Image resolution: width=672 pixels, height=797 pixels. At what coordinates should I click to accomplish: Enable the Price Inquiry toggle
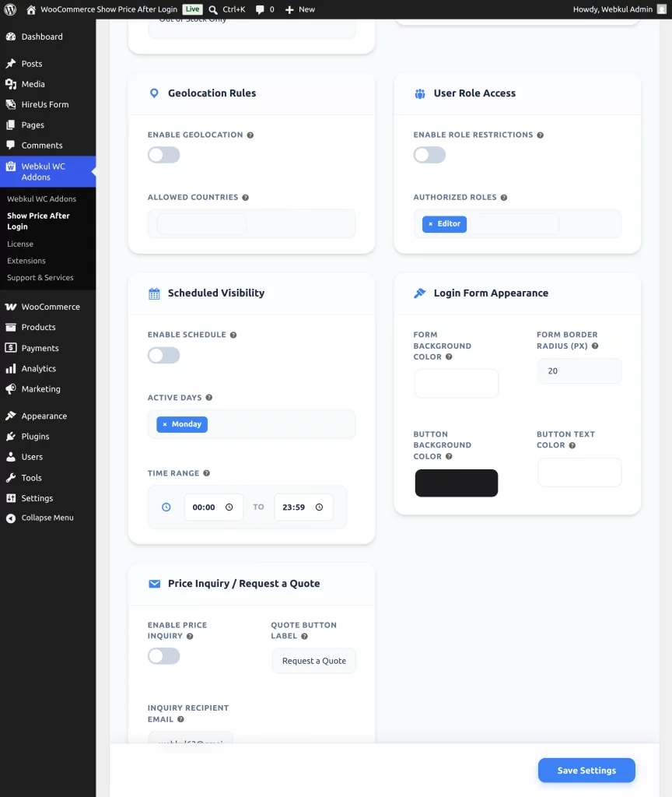pyautogui.click(x=163, y=656)
